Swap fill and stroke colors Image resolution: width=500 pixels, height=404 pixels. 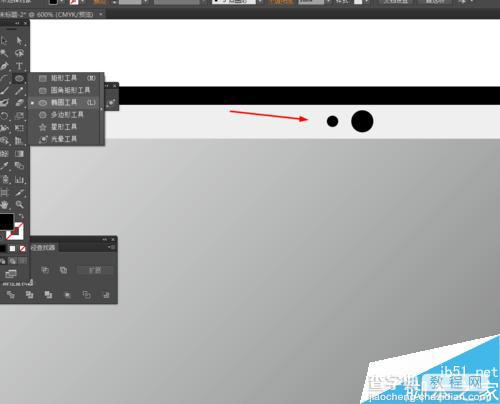[x=21, y=216]
